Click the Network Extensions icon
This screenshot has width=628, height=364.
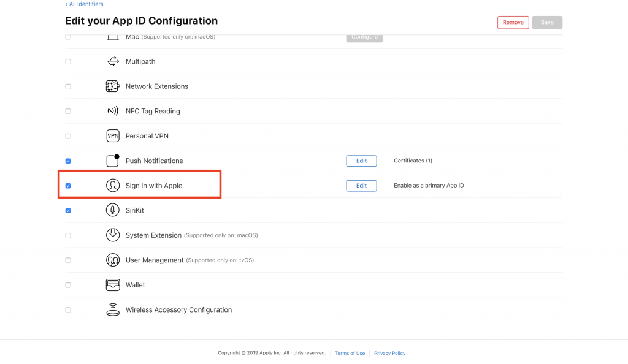[x=113, y=86]
